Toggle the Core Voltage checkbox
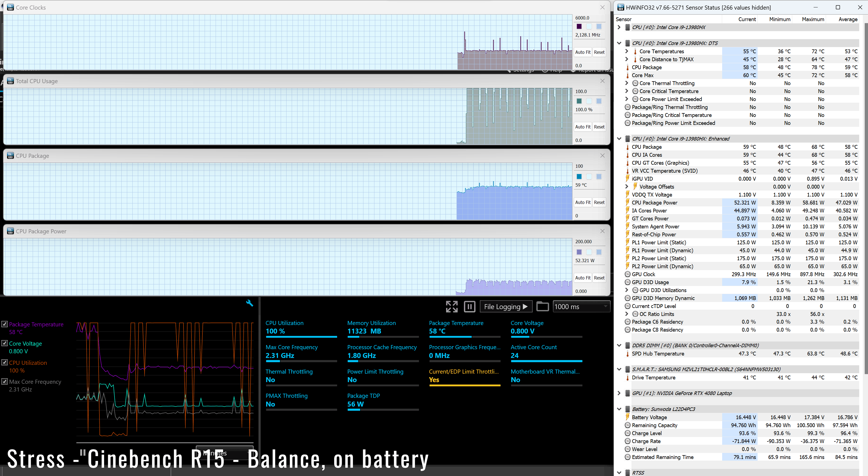Screen dimensions: 868x476 click(x=5, y=343)
